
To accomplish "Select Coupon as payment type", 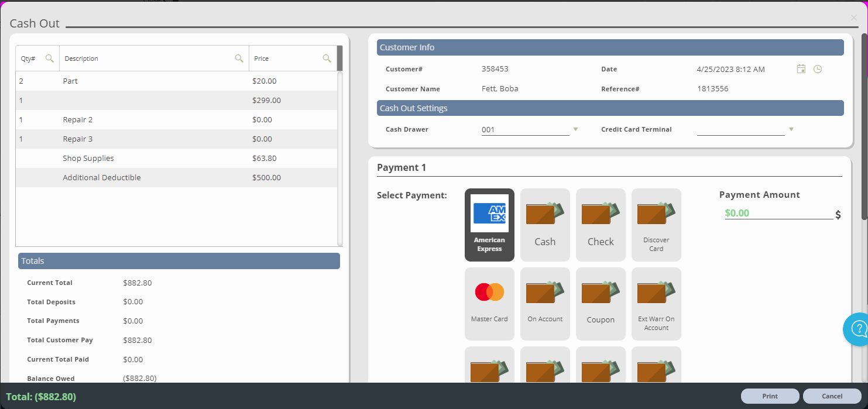I will [x=601, y=304].
